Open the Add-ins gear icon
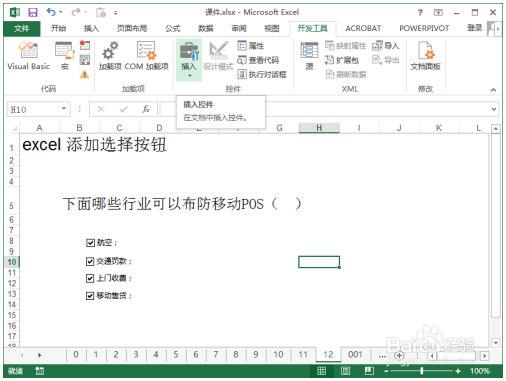 (110, 56)
